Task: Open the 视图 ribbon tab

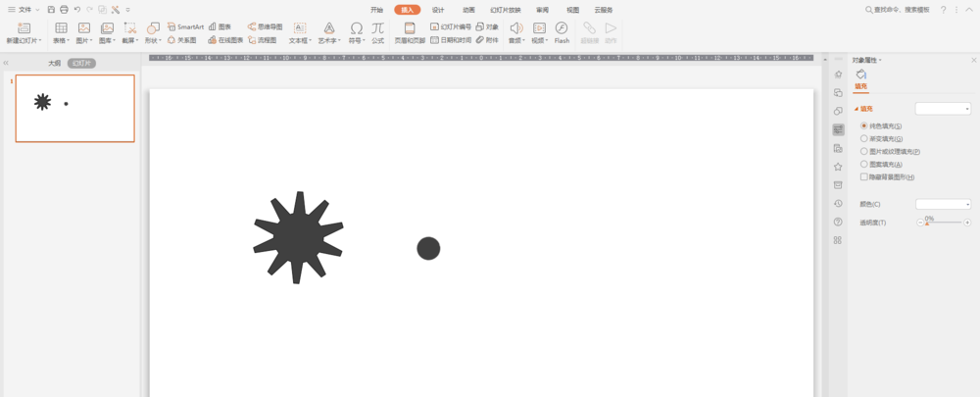Action: (572, 10)
